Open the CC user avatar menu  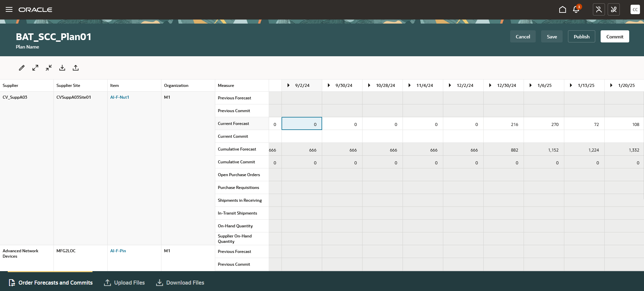[x=635, y=9]
